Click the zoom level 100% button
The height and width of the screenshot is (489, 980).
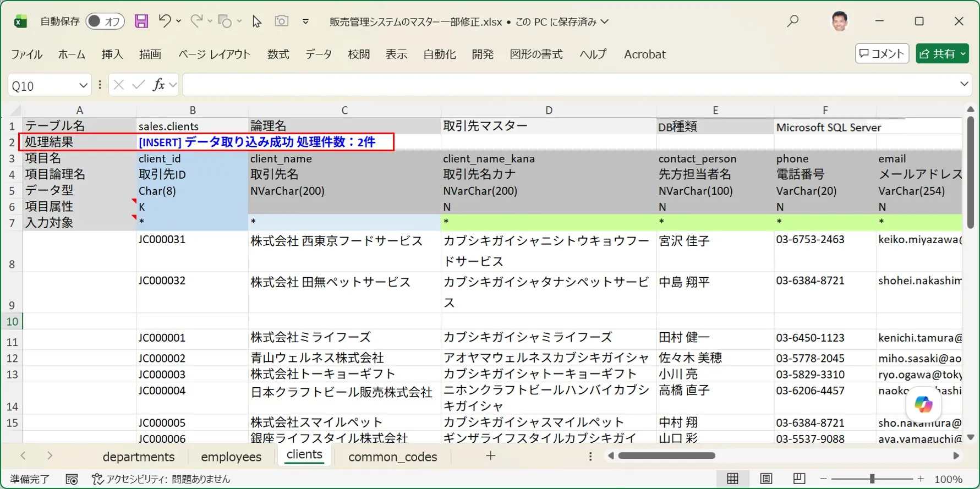(949, 479)
